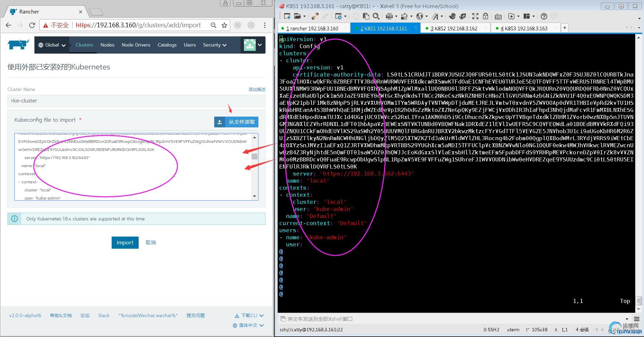Click the v2.0.0-alpha16 version link
Image resolution: width=644 pixels, height=337 pixels.
pos(25,315)
